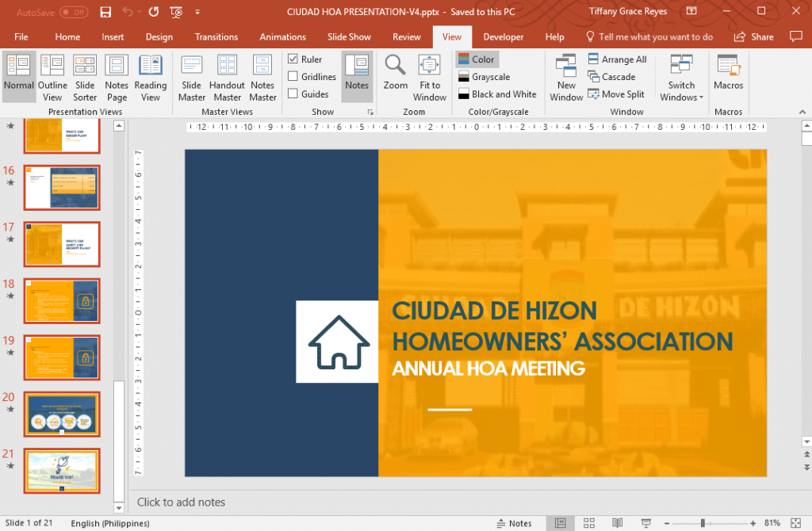Open the Handout Master
The width and height of the screenshot is (812, 531).
(x=227, y=77)
